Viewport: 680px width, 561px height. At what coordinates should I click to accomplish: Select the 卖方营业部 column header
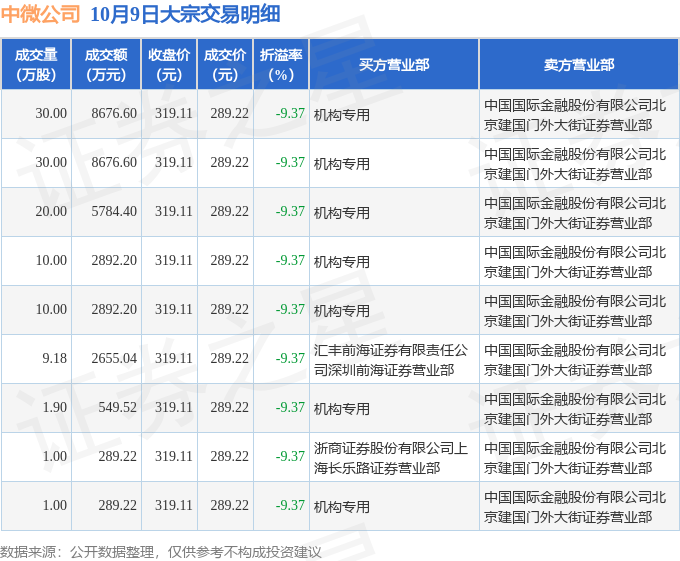579,65
